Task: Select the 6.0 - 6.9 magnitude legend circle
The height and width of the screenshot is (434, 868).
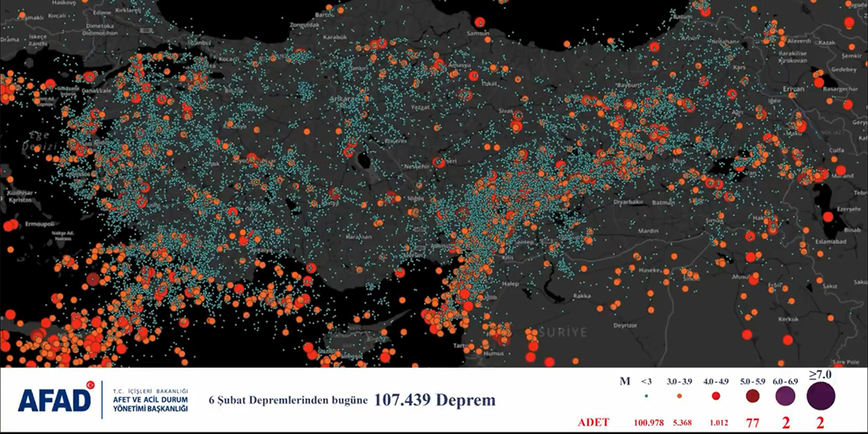Action: click(x=785, y=396)
